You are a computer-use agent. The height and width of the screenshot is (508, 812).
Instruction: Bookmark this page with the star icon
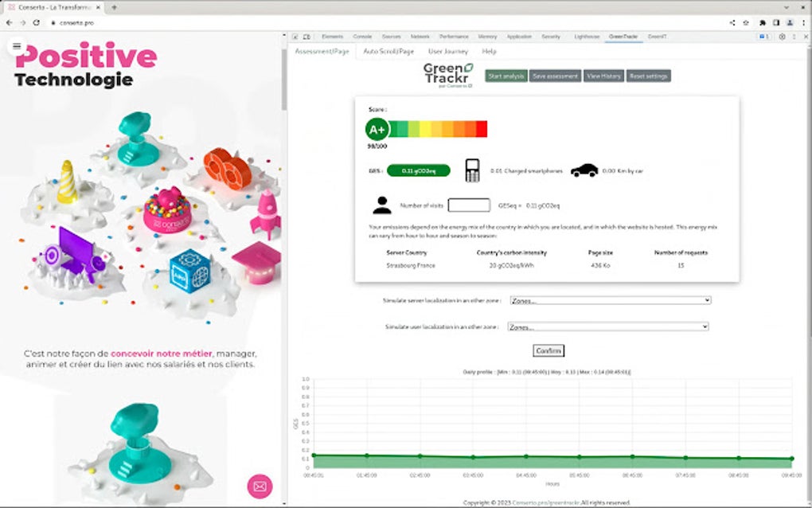746,23
